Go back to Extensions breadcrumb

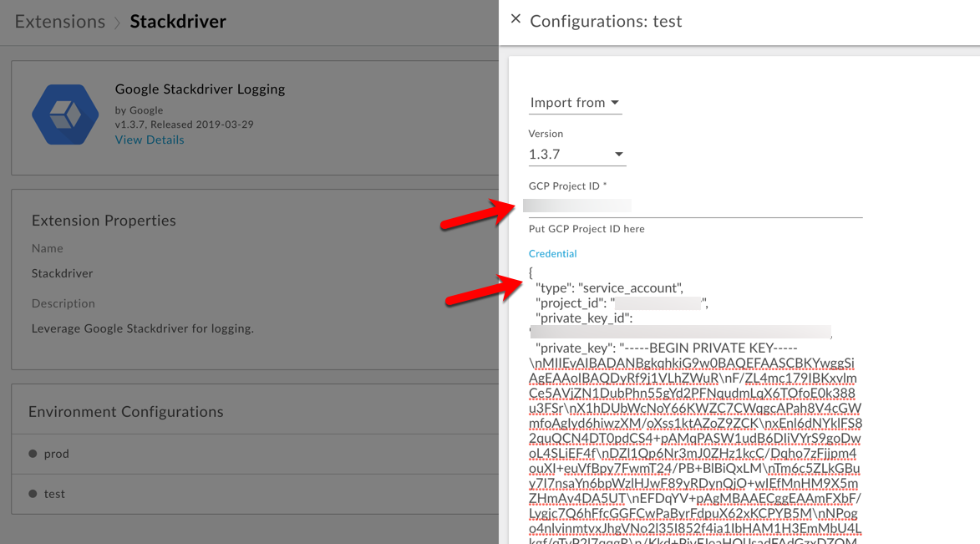[x=60, y=21]
